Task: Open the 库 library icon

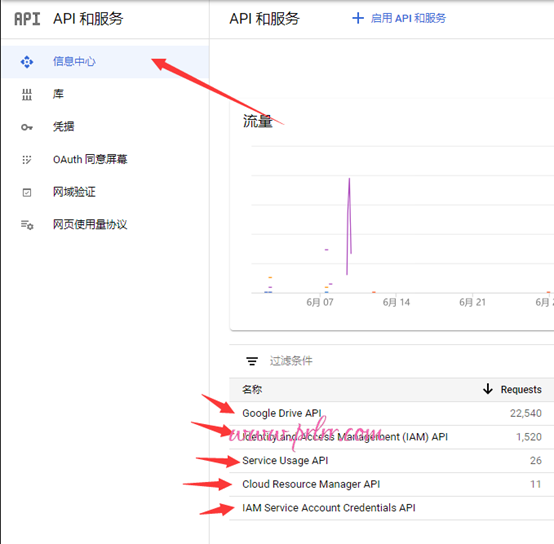Action: click(27, 95)
